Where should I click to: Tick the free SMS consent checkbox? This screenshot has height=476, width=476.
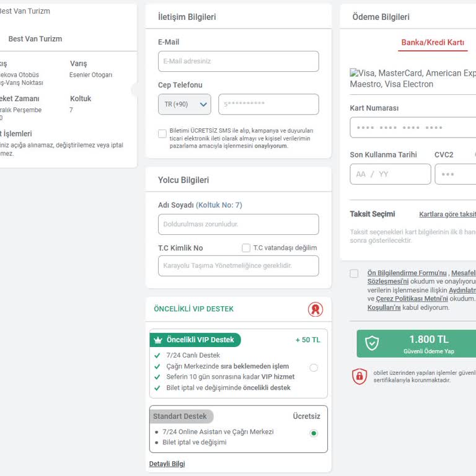point(162,134)
